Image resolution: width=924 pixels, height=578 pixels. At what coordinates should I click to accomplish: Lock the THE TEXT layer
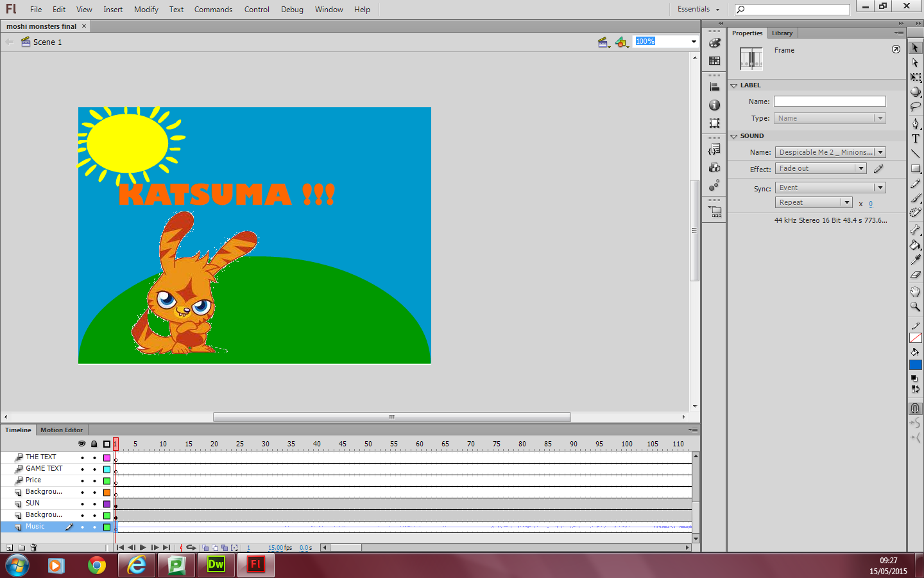pyautogui.click(x=94, y=458)
